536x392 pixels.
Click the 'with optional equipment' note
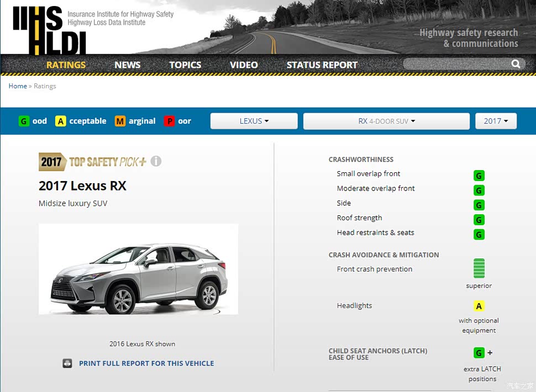[479, 325]
